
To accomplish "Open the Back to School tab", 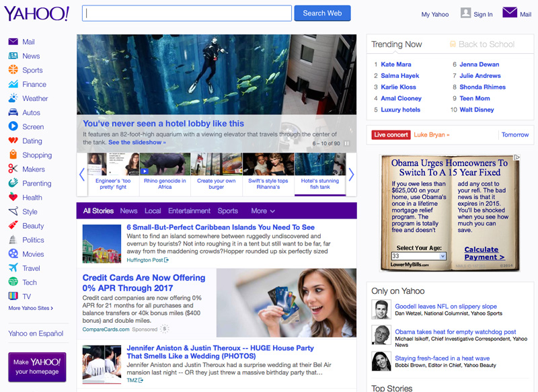I will tap(482, 44).
